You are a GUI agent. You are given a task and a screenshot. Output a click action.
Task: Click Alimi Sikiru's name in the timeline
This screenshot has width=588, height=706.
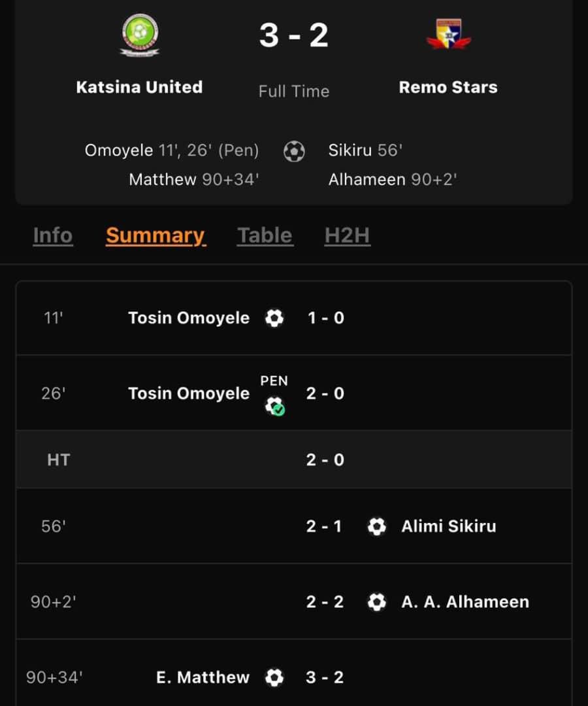click(448, 526)
